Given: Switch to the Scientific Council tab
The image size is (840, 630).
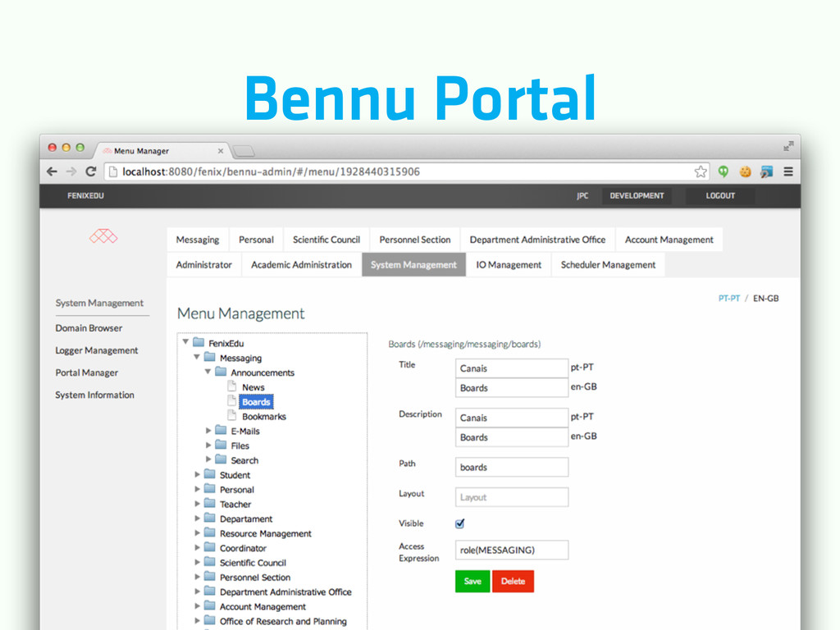Looking at the screenshot, I should click(326, 240).
